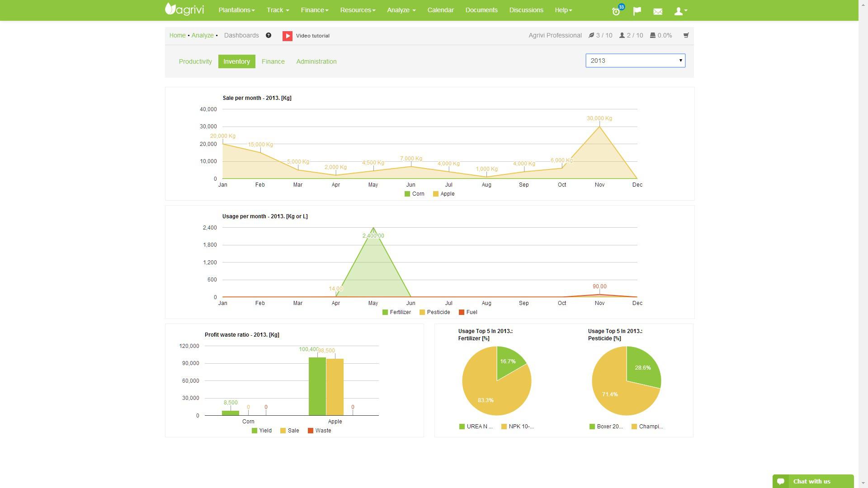Toggle Waste series in profit legend
The height and width of the screenshot is (488, 868).
point(319,431)
